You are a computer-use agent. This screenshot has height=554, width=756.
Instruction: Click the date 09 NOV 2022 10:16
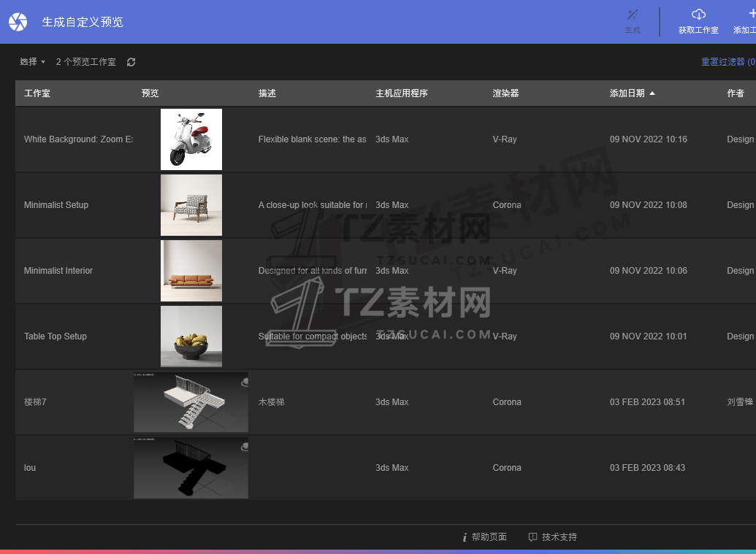649,139
